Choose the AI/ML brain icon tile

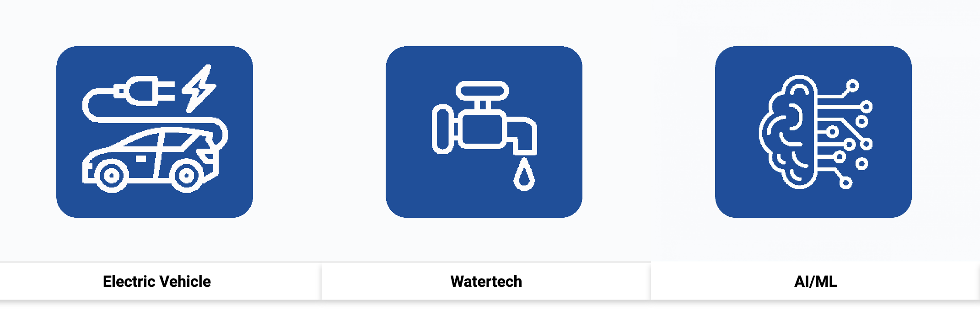coord(813,132)
